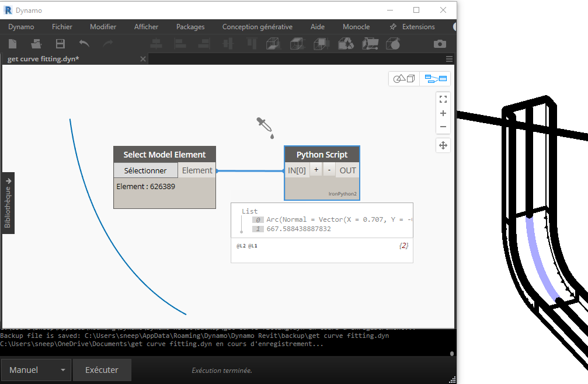Click the Undo arrow icon

pos(84,44)
